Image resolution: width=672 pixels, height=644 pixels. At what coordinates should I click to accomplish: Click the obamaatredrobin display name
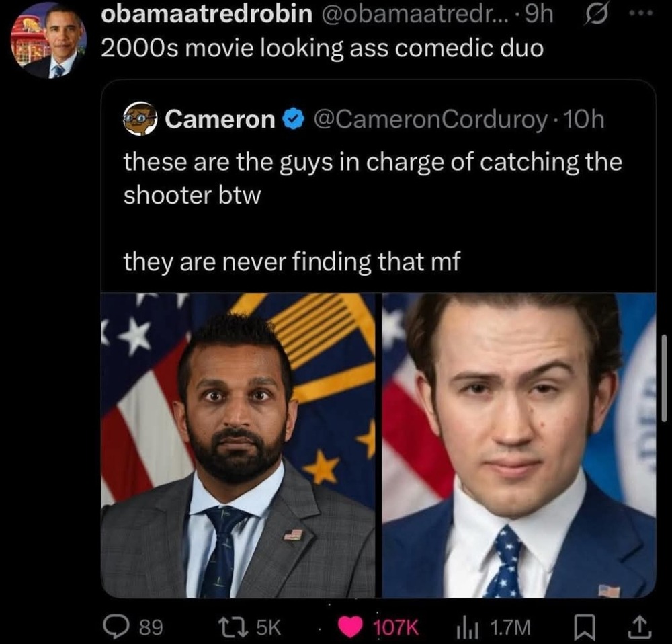(x=207, y=15)
